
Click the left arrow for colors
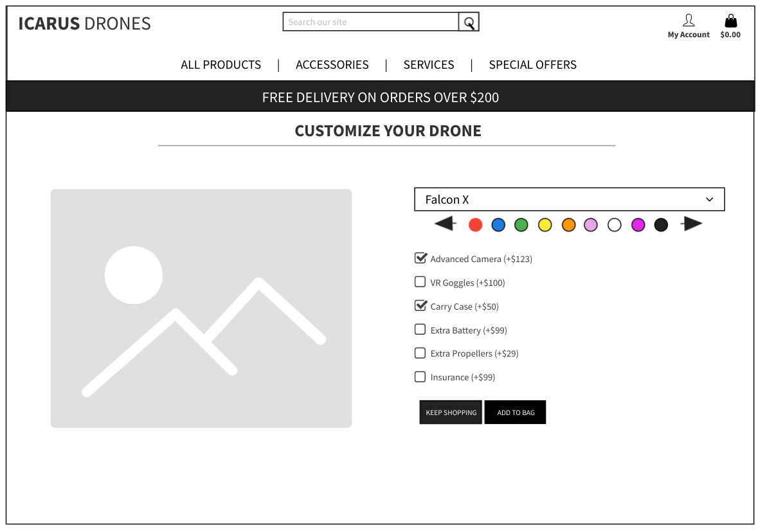(445, 224)
